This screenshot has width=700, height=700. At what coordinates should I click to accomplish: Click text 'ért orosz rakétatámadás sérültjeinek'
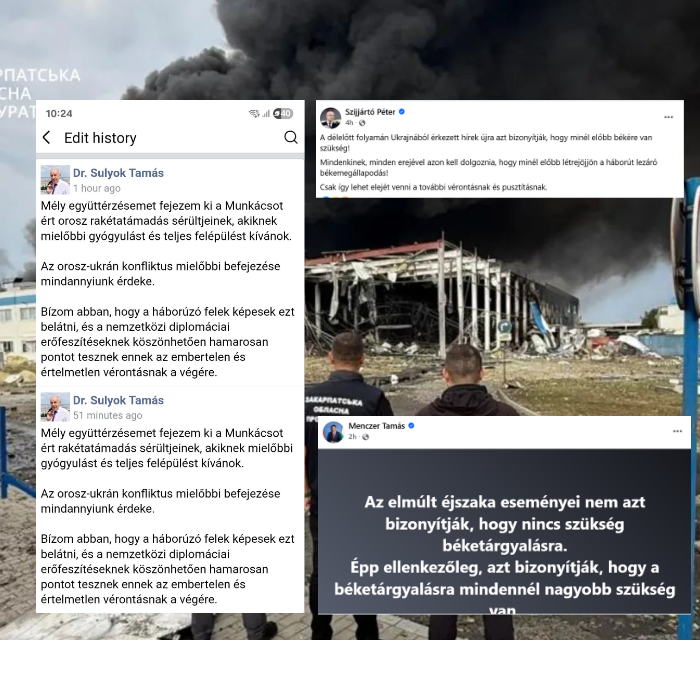click(137, 221)
